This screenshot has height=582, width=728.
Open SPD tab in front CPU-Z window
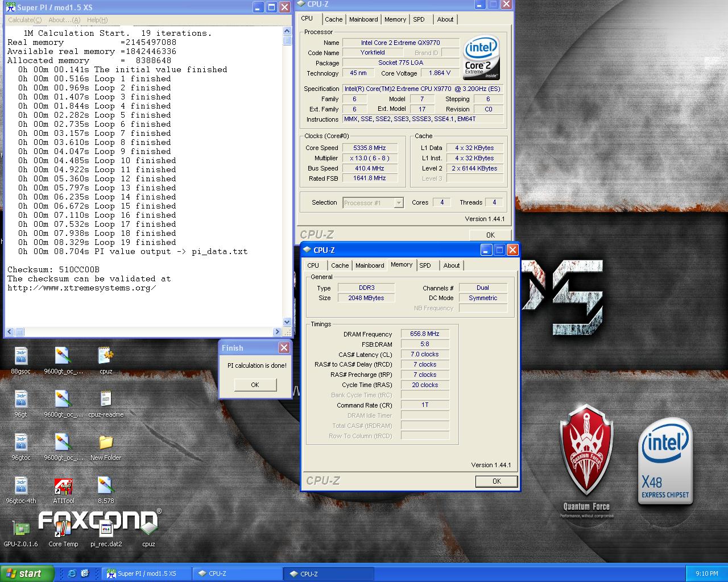point(425,265)
